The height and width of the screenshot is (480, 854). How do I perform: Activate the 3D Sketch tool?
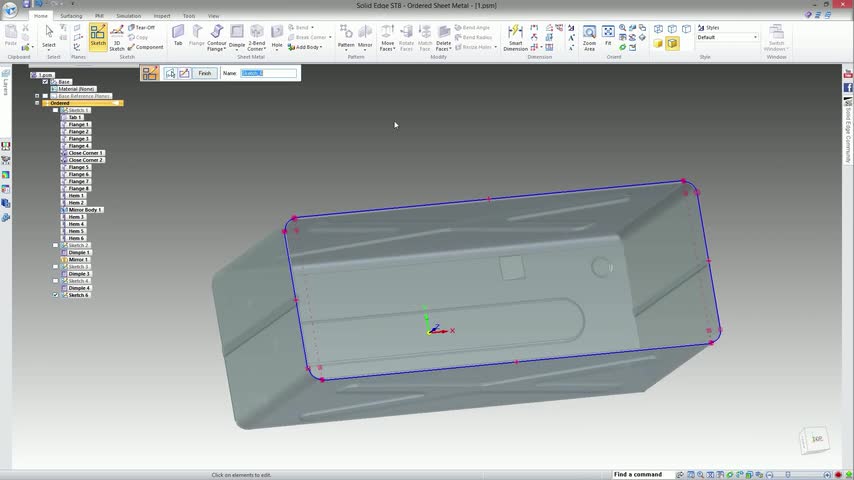117,38
